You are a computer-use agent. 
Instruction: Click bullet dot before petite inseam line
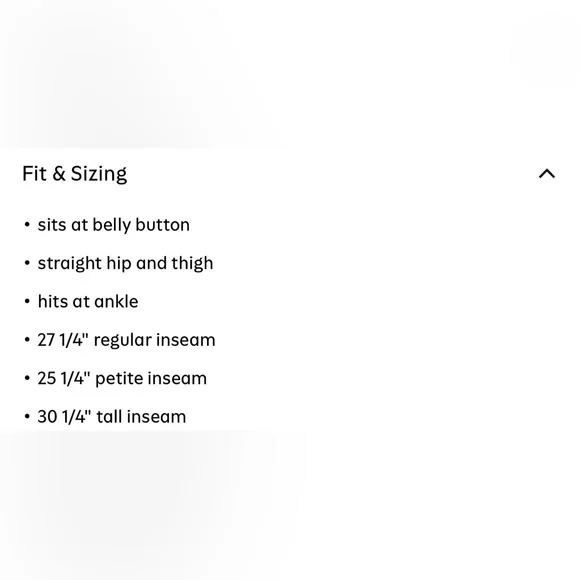[27, 378]
